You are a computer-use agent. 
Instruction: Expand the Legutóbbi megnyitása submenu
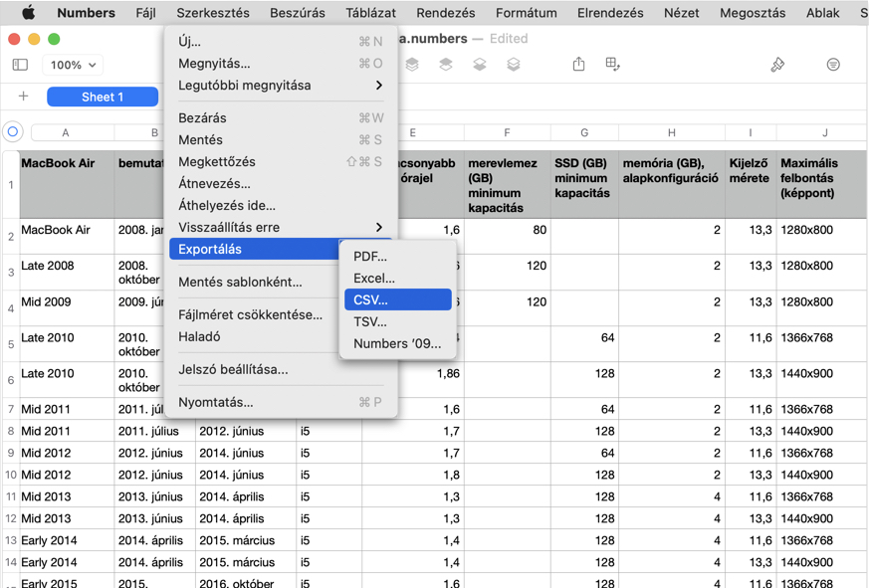pyautogui.click(x=281, y=86)
